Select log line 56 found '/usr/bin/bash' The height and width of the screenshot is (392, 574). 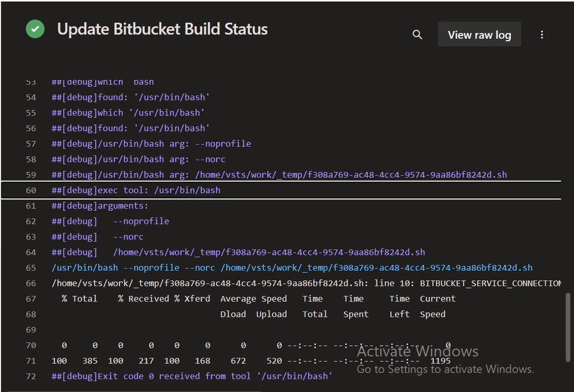(130, 129)
